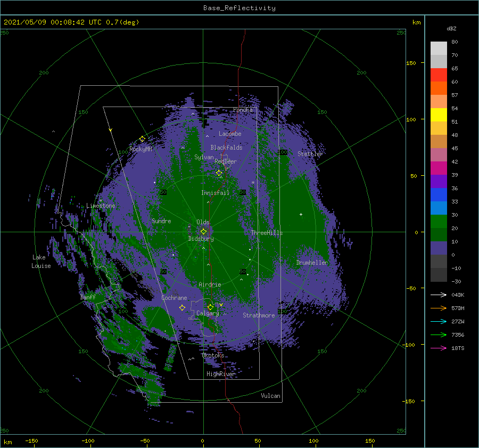Viewport: 479px width, 448px height.
Task: Click the km unit label at top right
Action: point(416,22)
